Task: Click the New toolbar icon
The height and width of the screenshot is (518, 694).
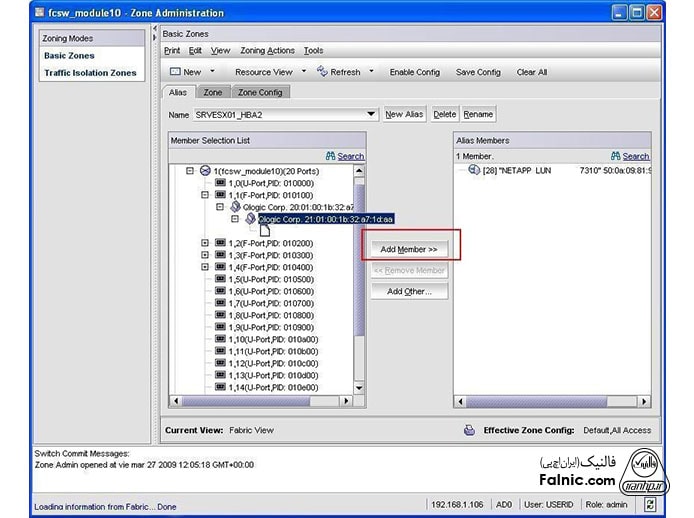Action: pyautogui.click(x=175, y=72)
